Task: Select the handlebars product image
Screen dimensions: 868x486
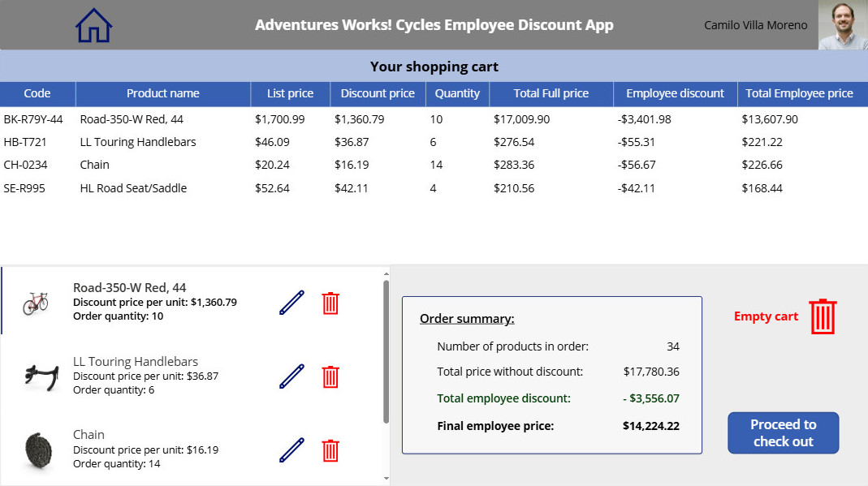Action: point(37,376)
